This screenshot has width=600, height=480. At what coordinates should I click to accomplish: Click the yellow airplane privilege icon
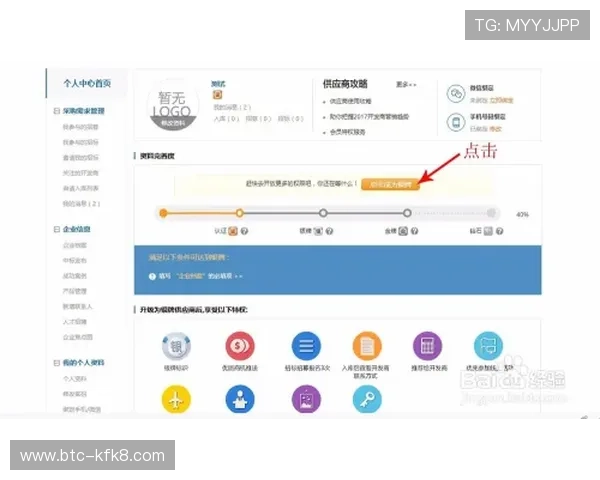pos(176,400)
